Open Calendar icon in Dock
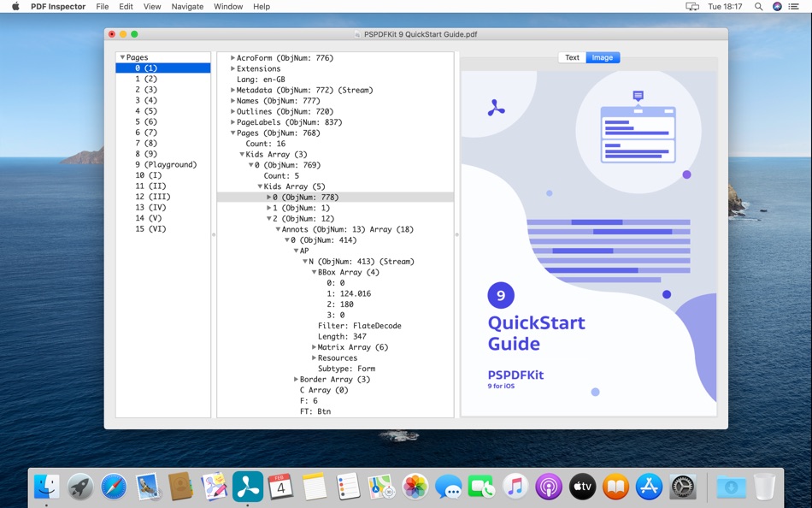This screenshot has height=508, width=812. click(281, 487)
